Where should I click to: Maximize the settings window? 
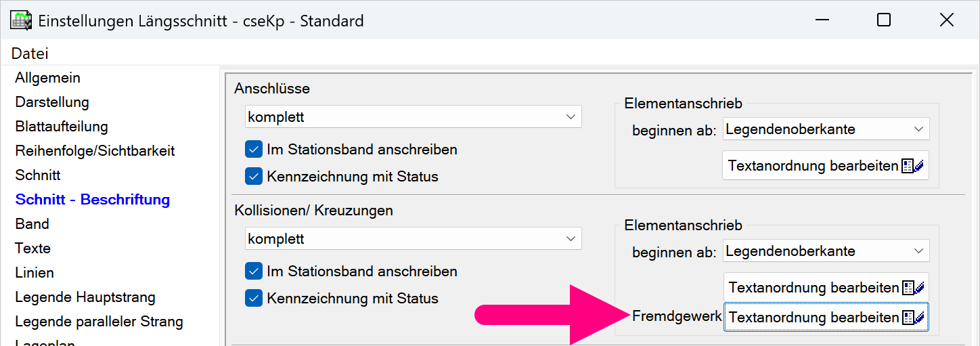[883, 20]
